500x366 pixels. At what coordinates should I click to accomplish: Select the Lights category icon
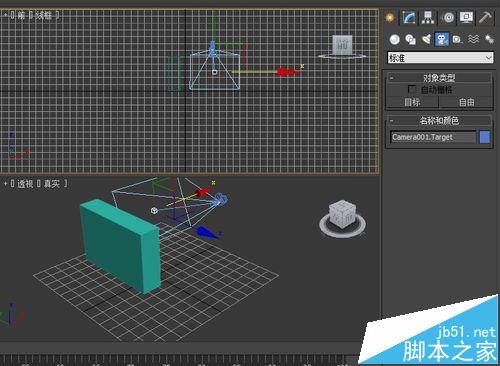pos(426,39)
